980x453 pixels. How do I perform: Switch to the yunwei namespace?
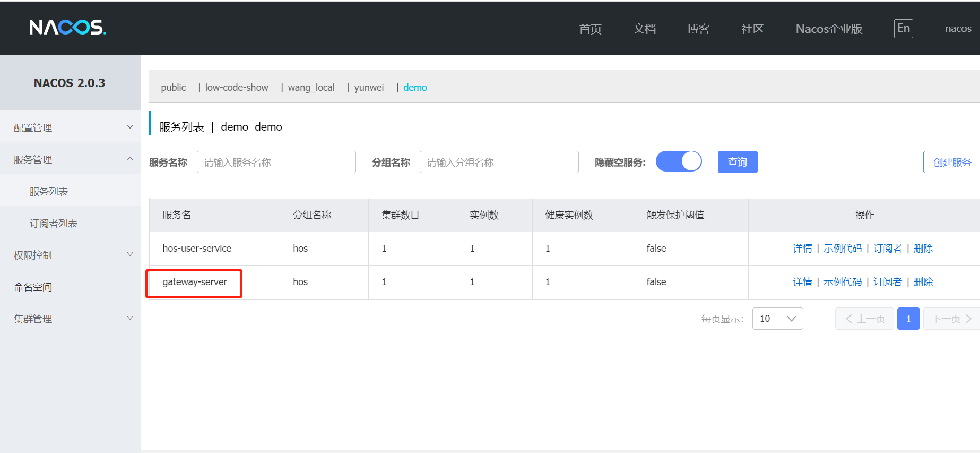point(369,87)
